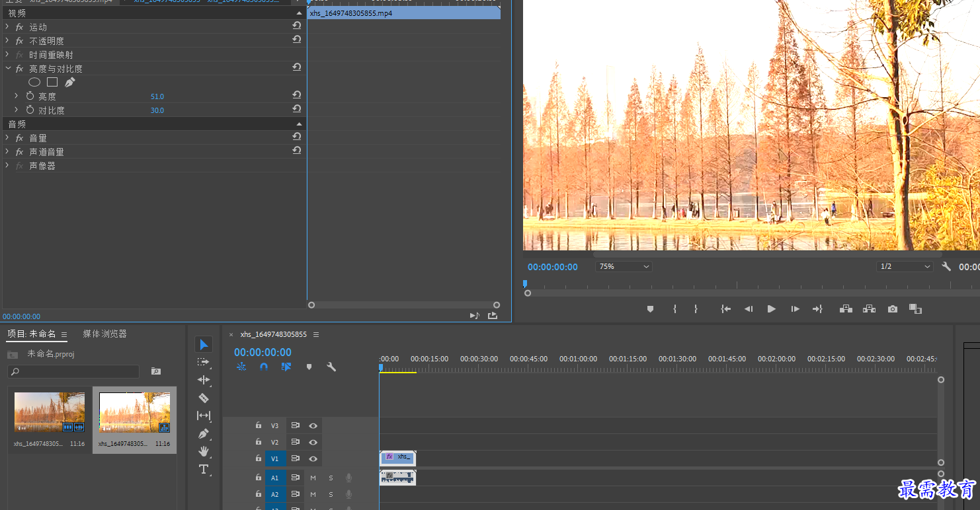Hide the V3 track output
Viewport: 980px width, 510px height.
click(x=313, y=425)
